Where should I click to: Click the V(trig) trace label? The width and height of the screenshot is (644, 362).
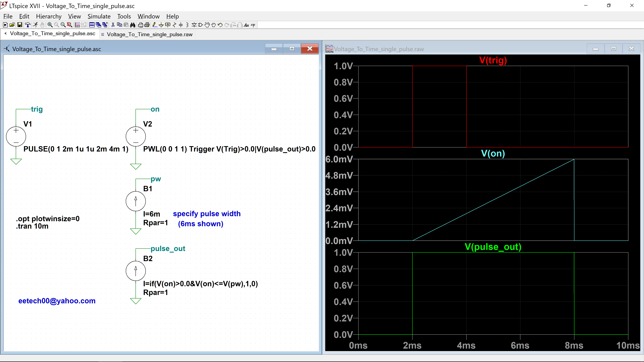point(493,60)
